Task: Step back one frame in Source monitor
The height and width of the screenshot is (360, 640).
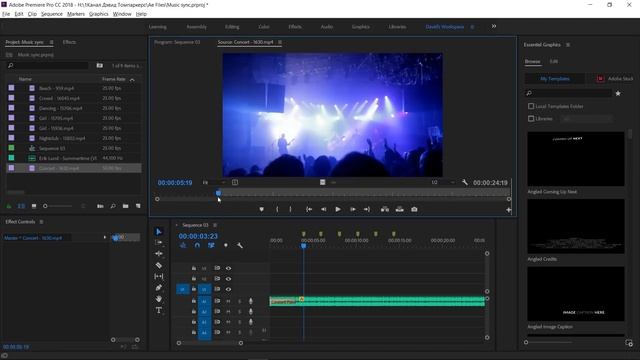Action: coord(323,209)
